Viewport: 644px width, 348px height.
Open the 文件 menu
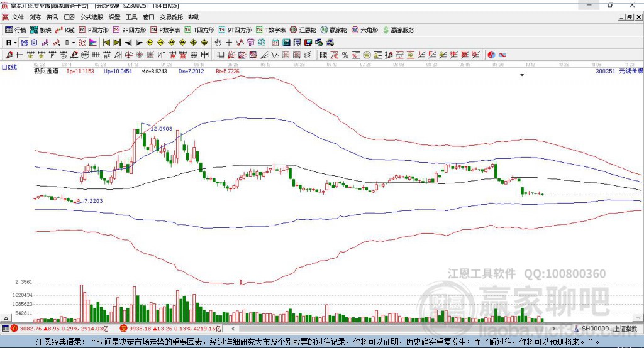pos(18,17)
